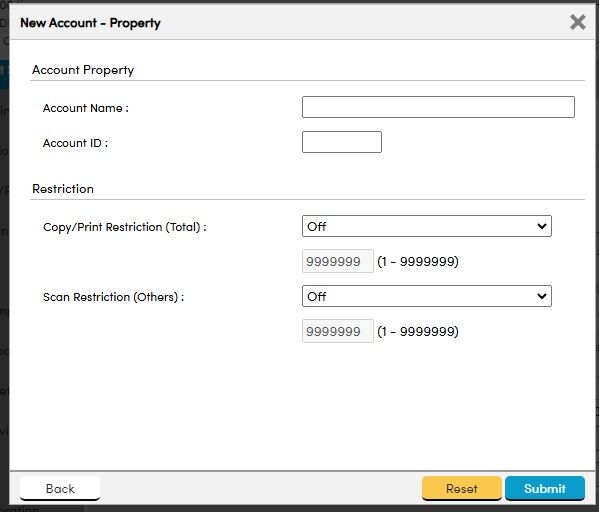Reset the form with Reset button
Image resolution: width=600 pixels, height=512 pixels.
click(x=461, y=488)
